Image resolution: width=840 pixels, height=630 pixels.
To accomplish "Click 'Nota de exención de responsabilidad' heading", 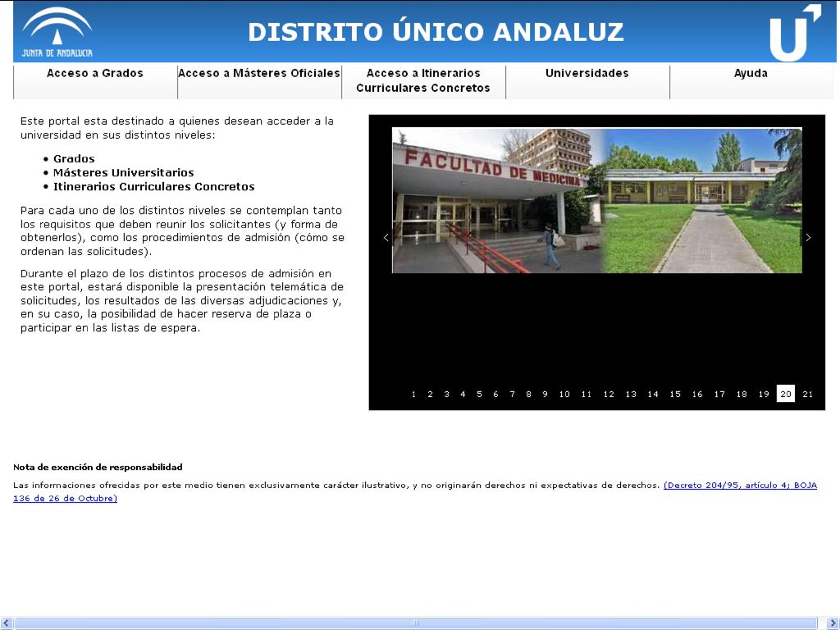I will [x=98, y=467].
